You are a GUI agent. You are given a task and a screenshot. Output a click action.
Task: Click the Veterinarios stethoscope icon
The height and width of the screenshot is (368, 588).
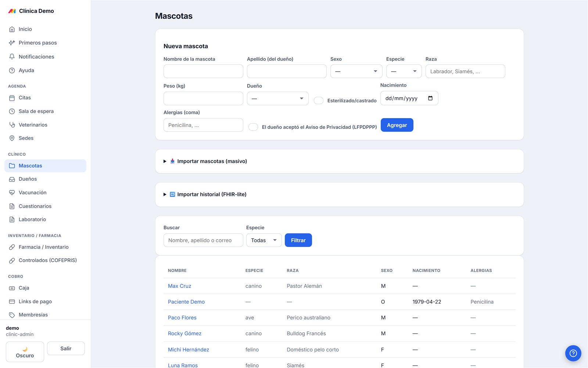[x=12, y=125]
